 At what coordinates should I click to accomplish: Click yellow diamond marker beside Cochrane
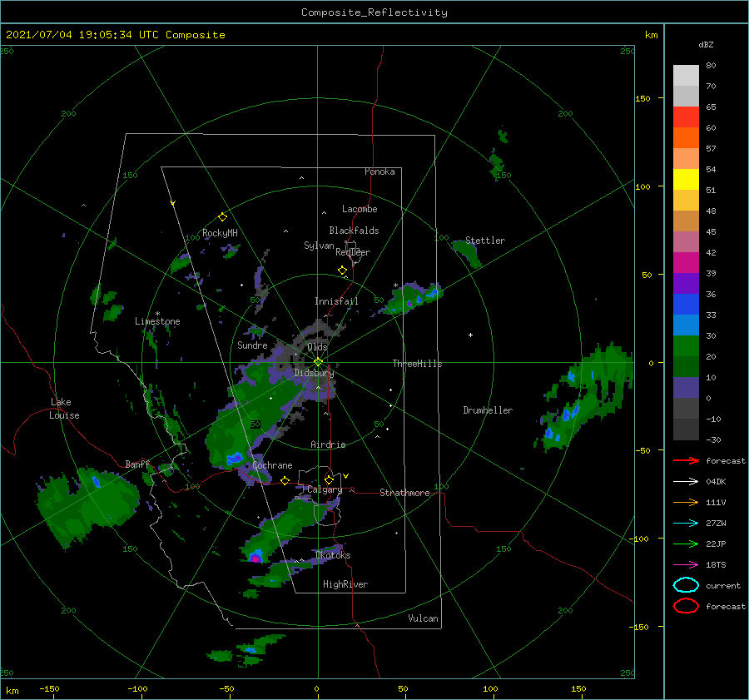[285, 480]
